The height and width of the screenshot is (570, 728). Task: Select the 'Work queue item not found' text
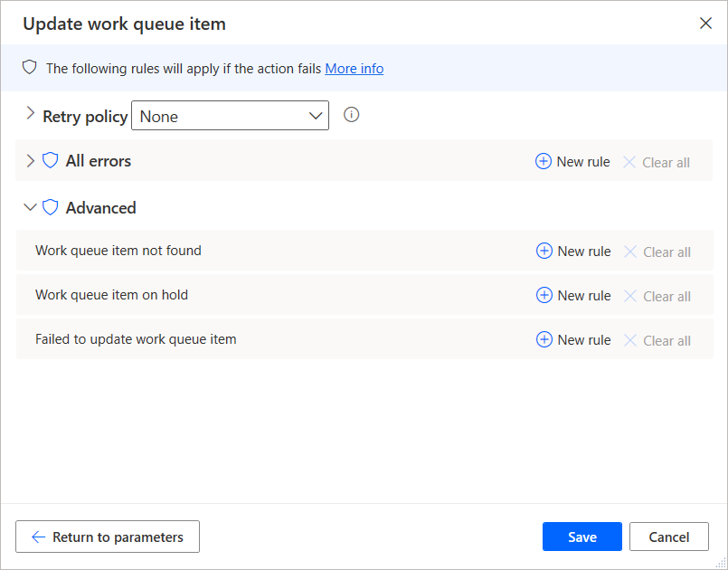[x=118, y=251]
